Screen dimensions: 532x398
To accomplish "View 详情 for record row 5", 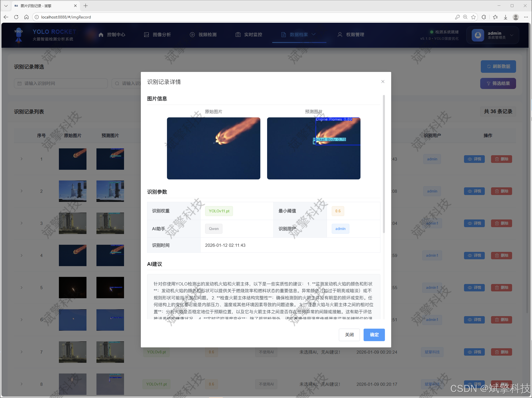I will tap(474, 287).
